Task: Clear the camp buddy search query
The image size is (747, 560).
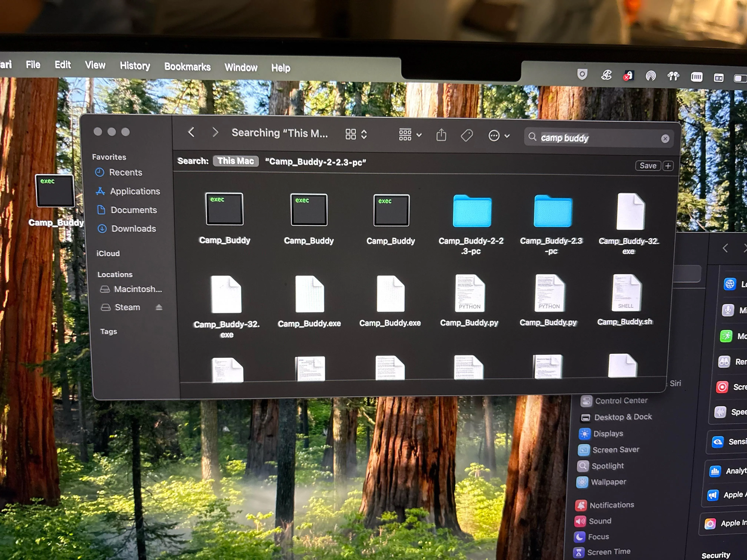Action: (x=665, y=138)
